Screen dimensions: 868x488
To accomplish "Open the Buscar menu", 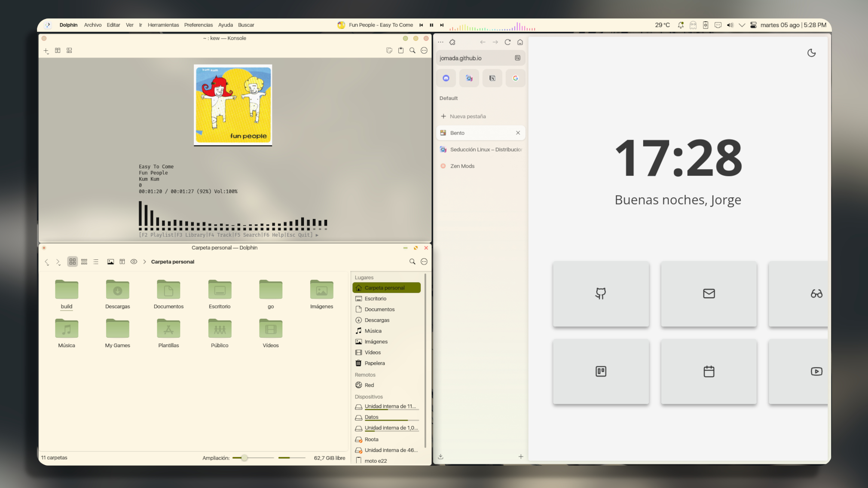I will click(x=246, y=25).
